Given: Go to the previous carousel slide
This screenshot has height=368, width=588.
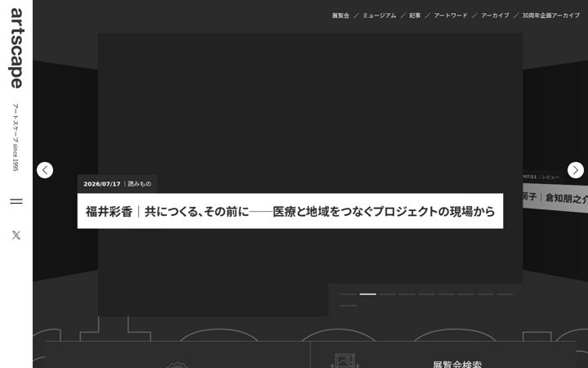Looking at the screenshot, I should 45,170.
